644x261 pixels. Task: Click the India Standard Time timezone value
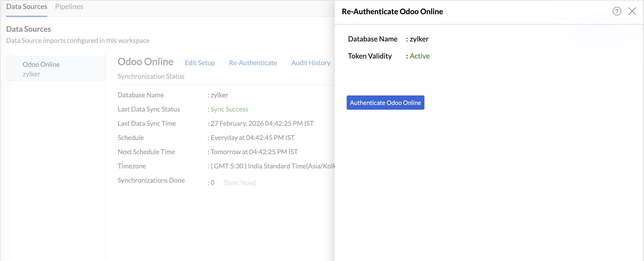pyautogui.click(x=272, y=166)
